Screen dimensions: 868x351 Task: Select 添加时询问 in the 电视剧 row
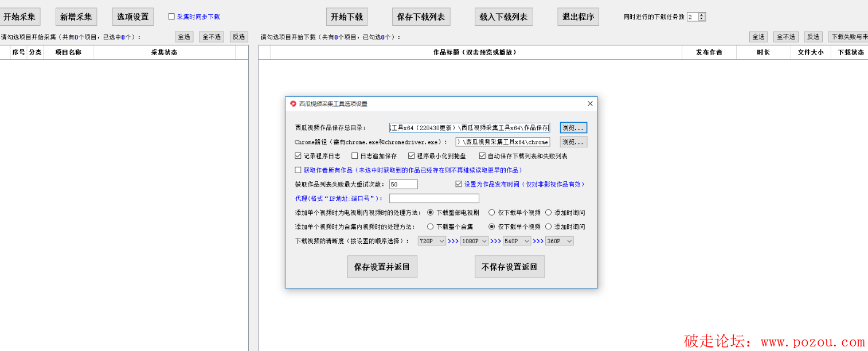[548, 212]
